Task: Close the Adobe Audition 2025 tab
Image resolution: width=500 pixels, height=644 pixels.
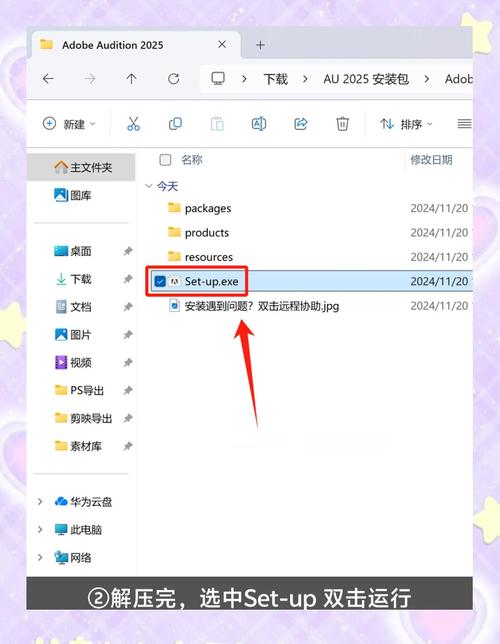Action: (x=222, y=44)
